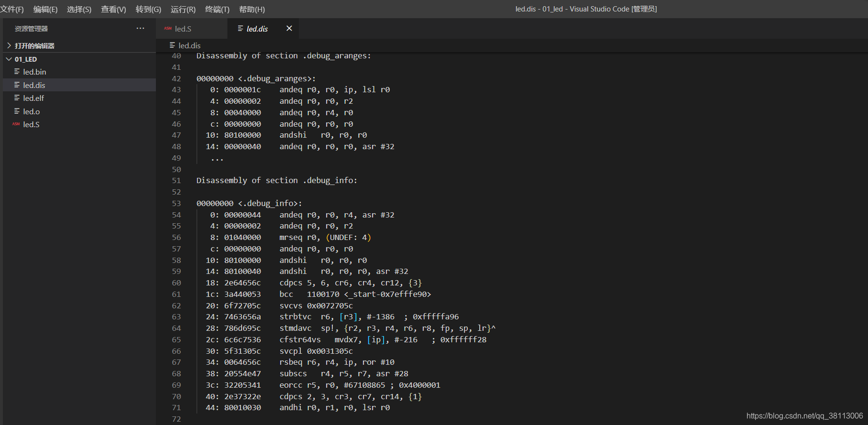This screenshot has width=868, height=425.
Task: Open the 编辑(E) menu
Action: click(45, 10)
